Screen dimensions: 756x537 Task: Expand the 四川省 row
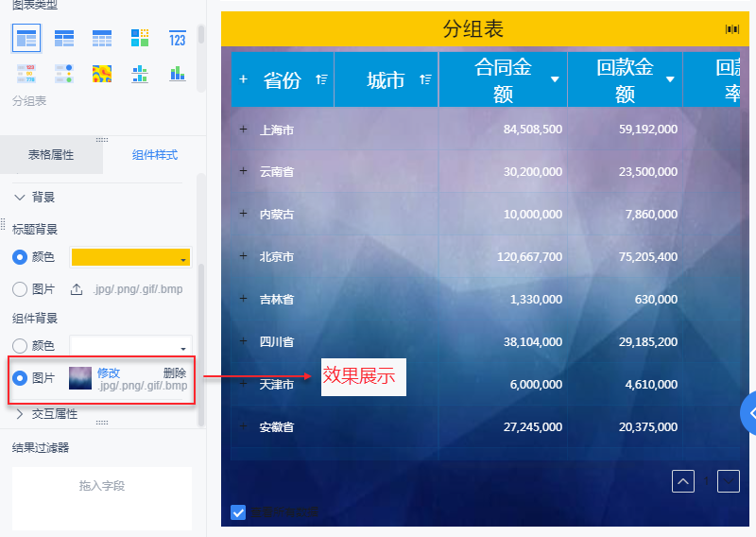coord(244,341)
